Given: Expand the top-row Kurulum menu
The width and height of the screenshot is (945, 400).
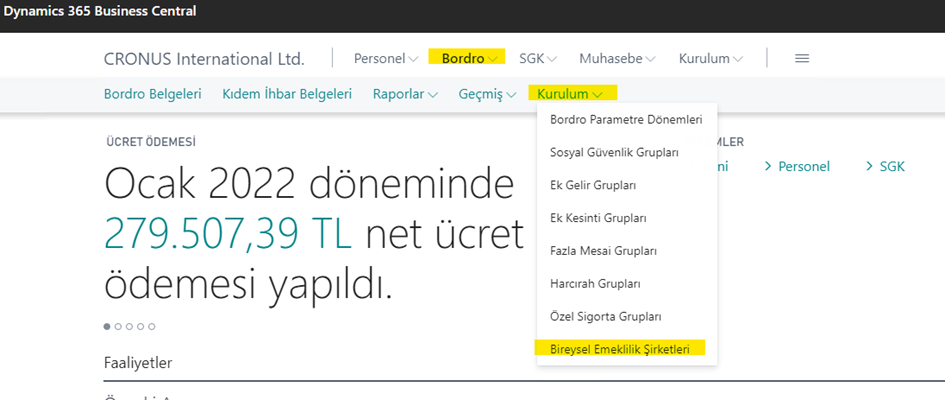Looking at the screenshot, I should click(x=711, y=59).
